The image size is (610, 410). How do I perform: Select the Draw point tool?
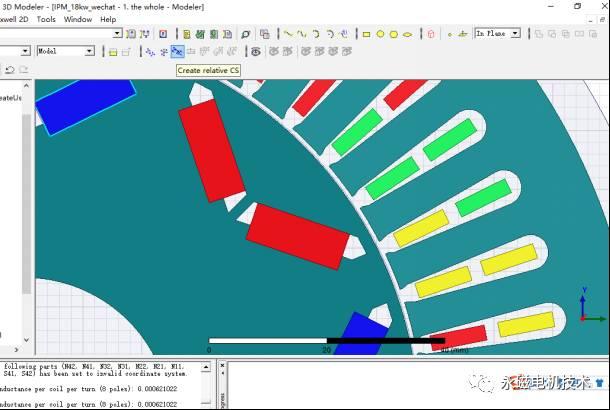point(450,35)
